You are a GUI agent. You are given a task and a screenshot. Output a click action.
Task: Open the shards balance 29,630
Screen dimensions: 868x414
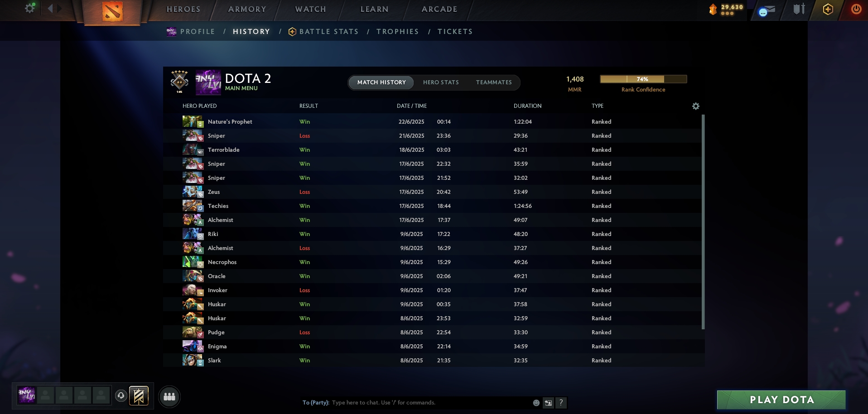coord(726,9)
